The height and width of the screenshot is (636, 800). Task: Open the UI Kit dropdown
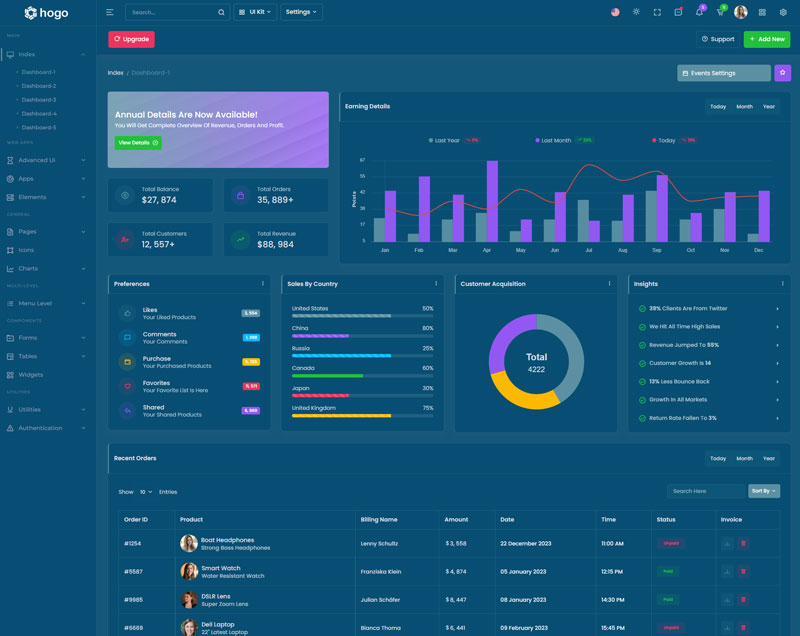[255, 13]
